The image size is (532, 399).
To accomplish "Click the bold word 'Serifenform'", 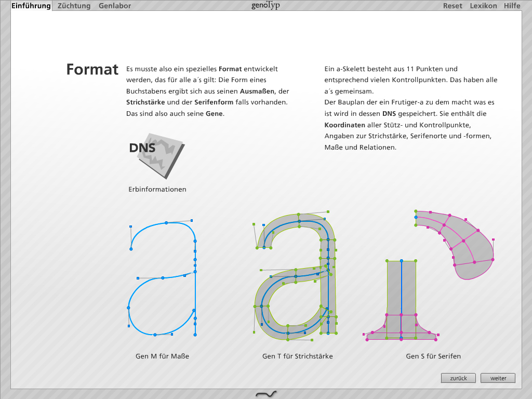I will [214, 102].
